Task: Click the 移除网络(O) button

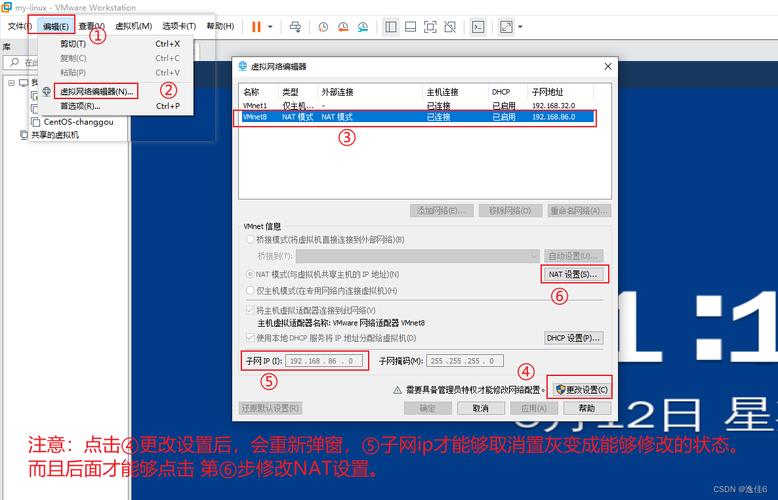Action: coord(510,210)
